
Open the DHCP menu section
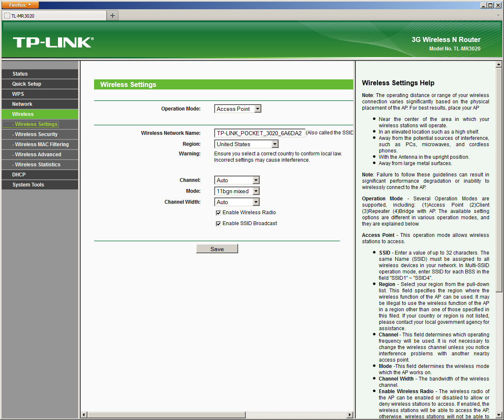tap(39, 175)
